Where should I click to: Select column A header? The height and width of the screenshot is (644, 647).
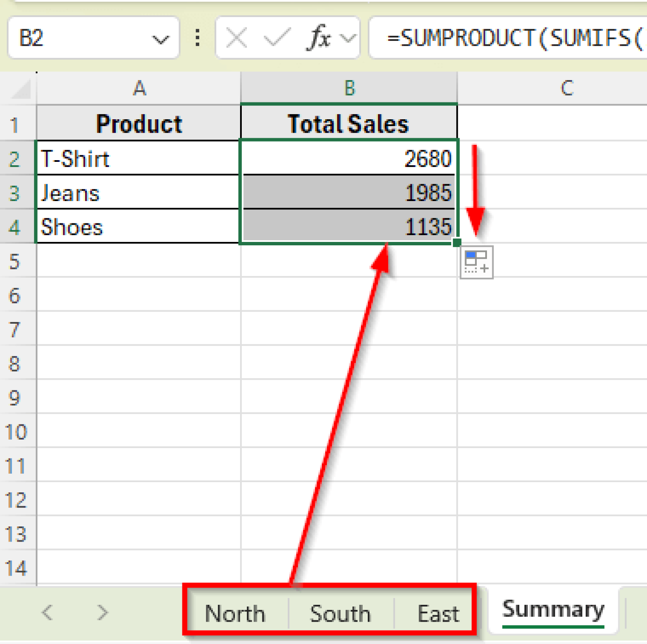click(139, 89)
